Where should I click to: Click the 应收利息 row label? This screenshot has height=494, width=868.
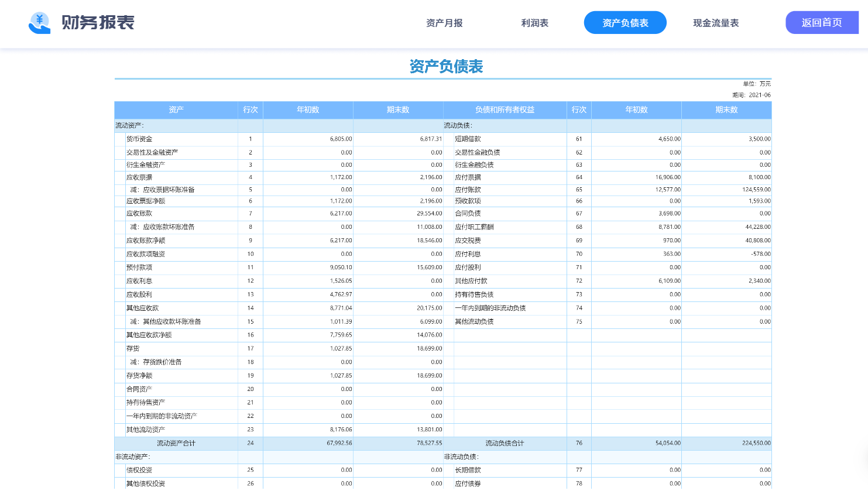(139, 281)
